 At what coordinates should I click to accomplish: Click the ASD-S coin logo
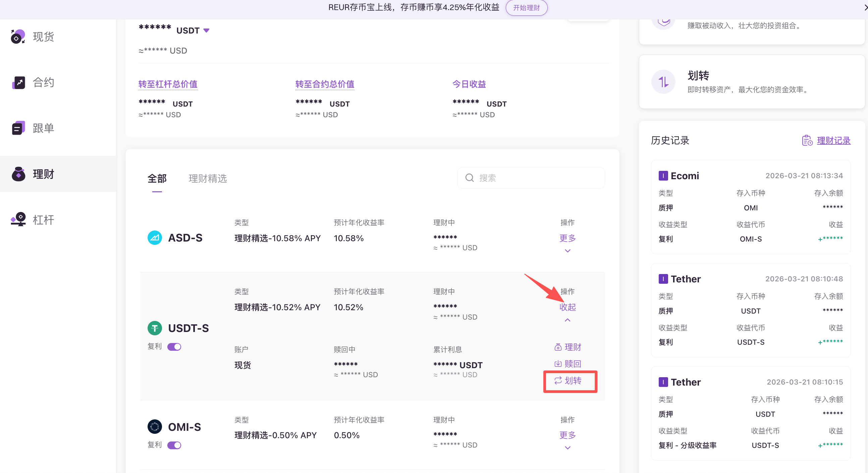click(x=155, y=238)
